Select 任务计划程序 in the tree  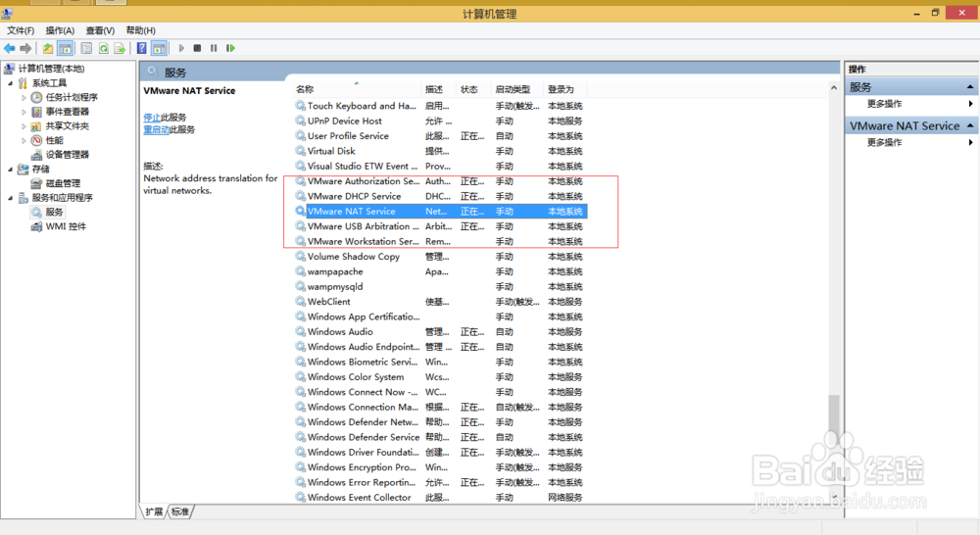click(72, 97)
